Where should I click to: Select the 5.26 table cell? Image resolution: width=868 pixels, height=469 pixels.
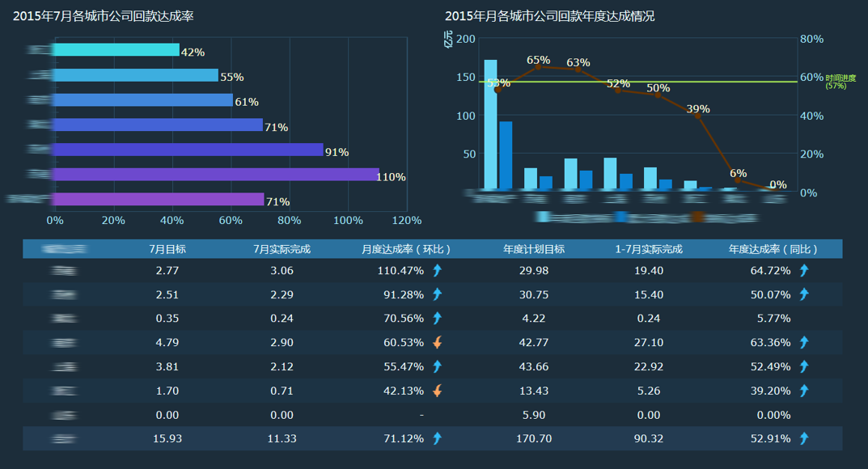pyautogui.click(x=648, y=391)
